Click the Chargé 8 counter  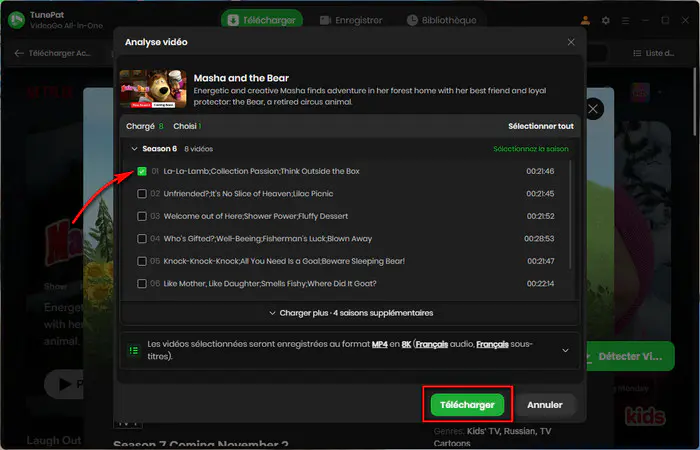[145, 126]
